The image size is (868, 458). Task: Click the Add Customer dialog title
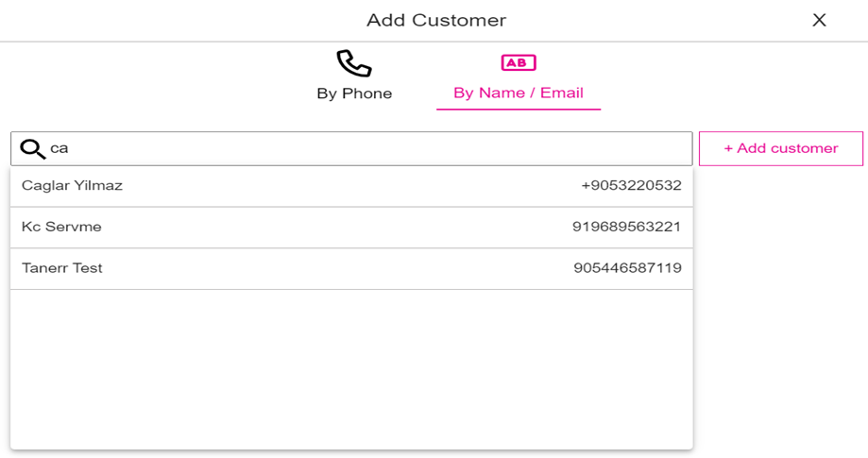coord(435,20)
